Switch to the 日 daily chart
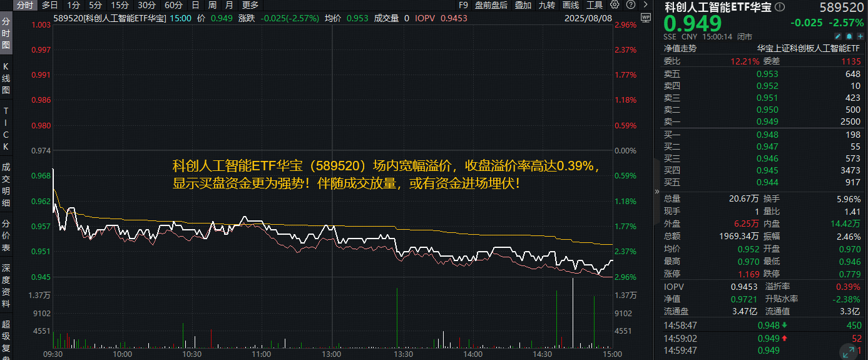Viewport: 868px width, 360px height. click(196, 4)
